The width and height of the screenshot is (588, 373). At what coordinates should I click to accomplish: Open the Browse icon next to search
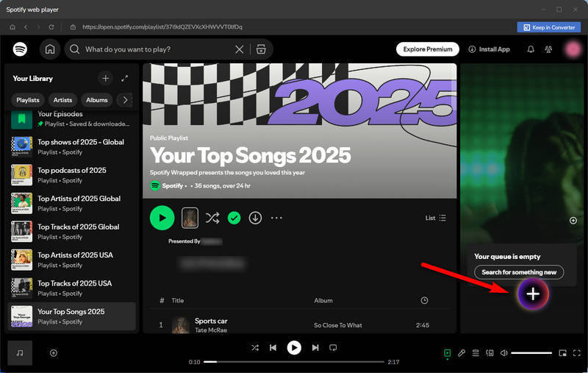coord(261,49)
